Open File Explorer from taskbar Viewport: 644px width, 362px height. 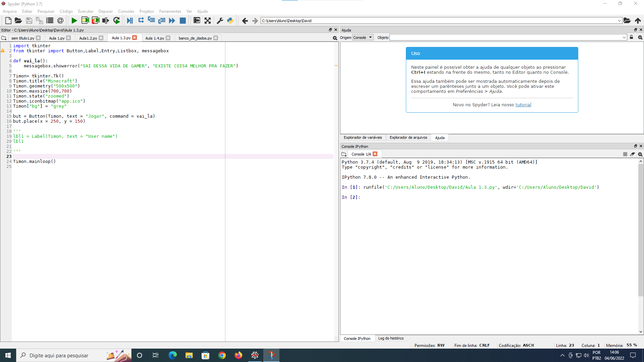189,355
